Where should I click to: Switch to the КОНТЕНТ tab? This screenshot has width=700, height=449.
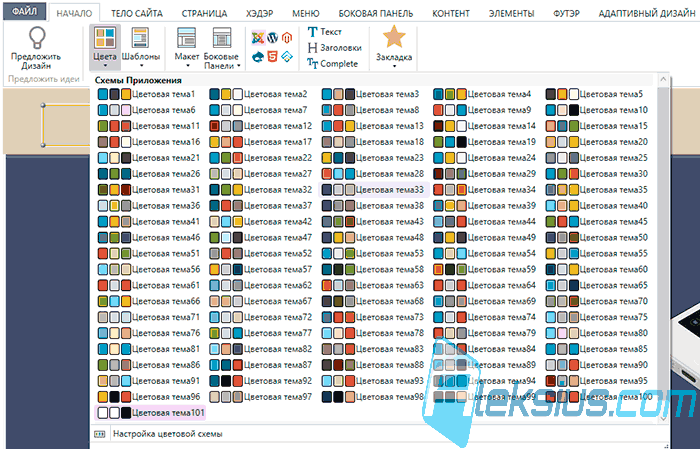point(450,13)
